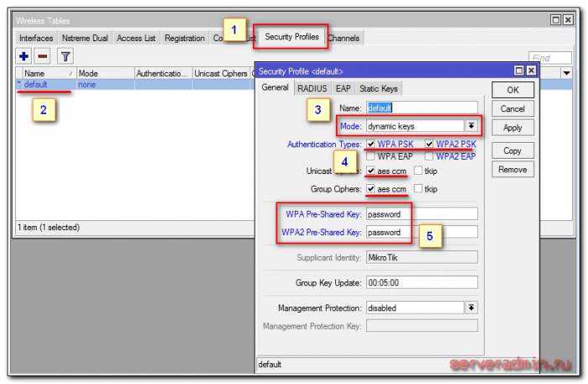Uncheck the WPA PSK authentication type
The image size is (588, 384).
coord(371,145)
